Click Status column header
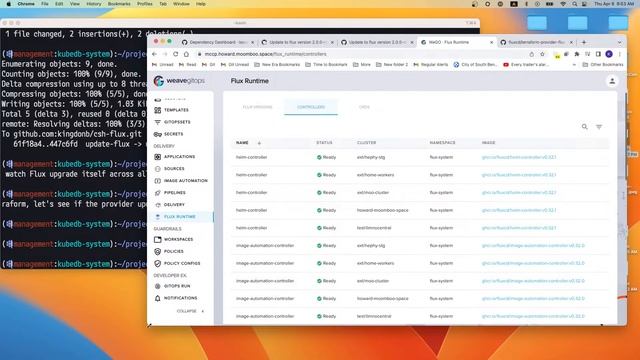This screenshot has height=360, width=640. tap(324, 143)
